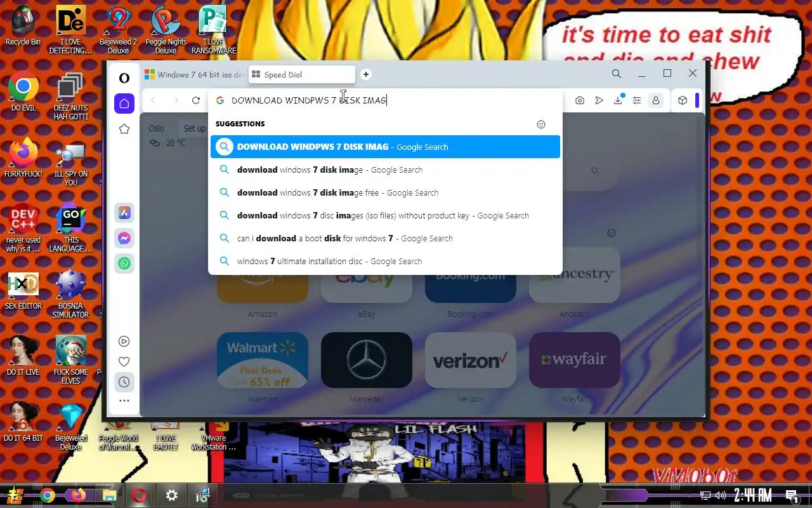
Task: Click the Opera logo menu button
Action: [124, 77]
